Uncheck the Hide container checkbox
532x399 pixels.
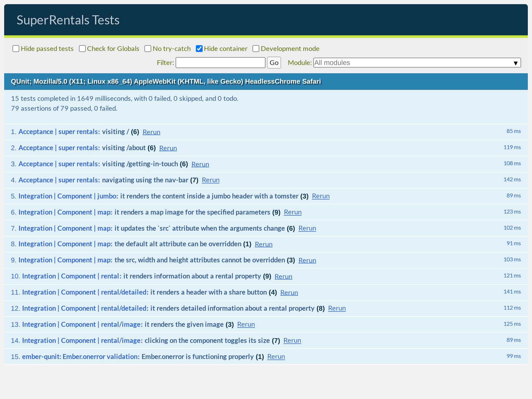point(199,49)
